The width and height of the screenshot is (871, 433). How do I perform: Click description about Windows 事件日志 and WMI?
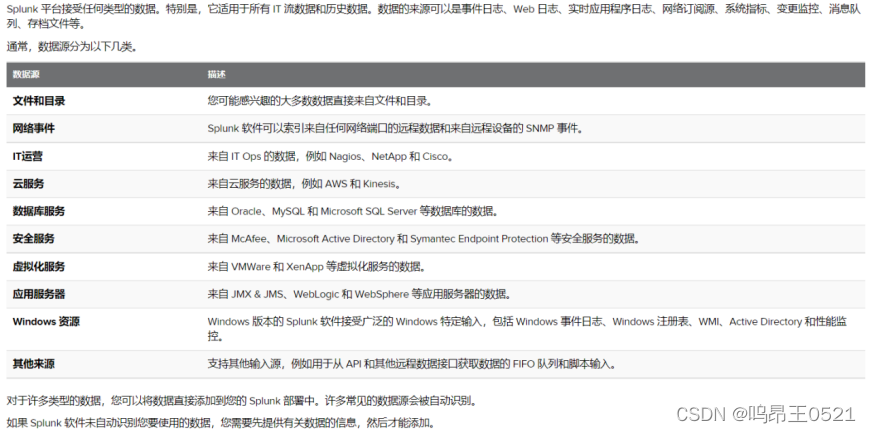point(527,329)
